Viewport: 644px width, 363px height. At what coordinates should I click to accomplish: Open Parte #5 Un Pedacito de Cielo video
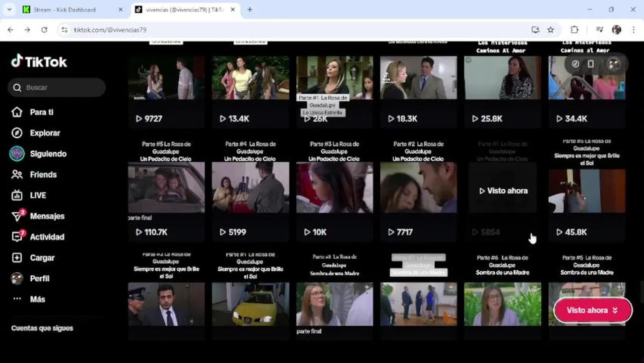click(x=166, y=190)
